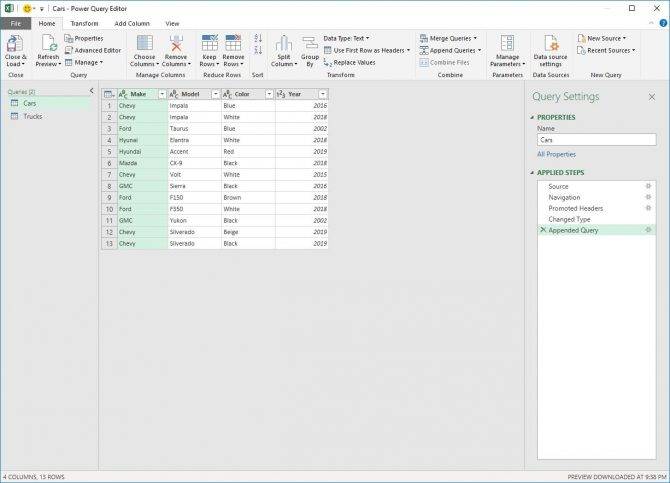Click Use First Row as Headers

tap(367, 50)
